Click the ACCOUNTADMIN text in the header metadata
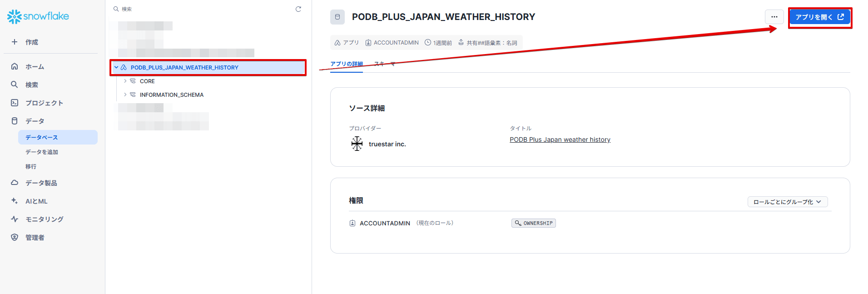Viewport: 868px width, 294px height. [x=396, y=43]
